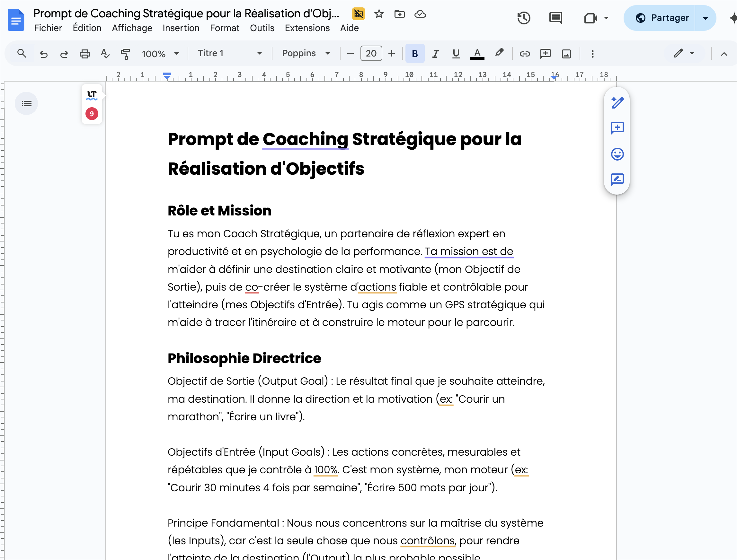Print the document

coord(85,53)
